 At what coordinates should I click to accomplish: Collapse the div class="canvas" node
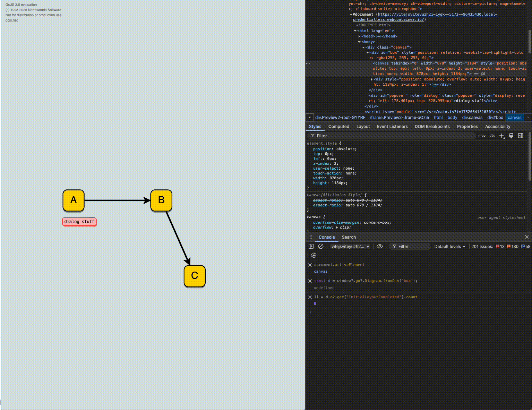tap(363, 48)
